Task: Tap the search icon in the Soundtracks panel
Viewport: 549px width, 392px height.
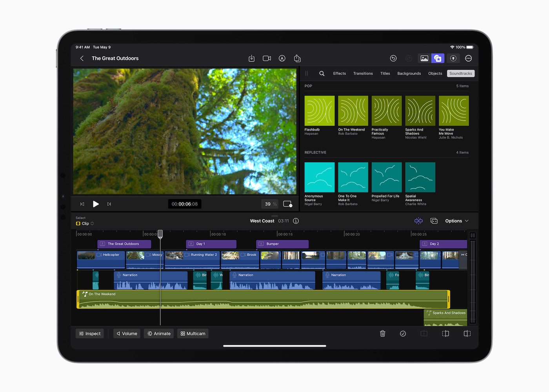Action: (322, 73)
